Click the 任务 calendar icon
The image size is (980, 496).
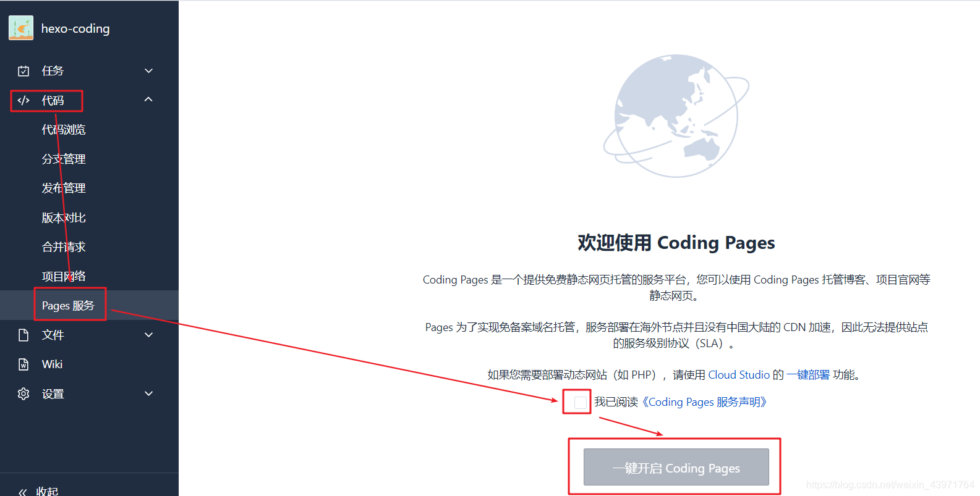(23, 71)
